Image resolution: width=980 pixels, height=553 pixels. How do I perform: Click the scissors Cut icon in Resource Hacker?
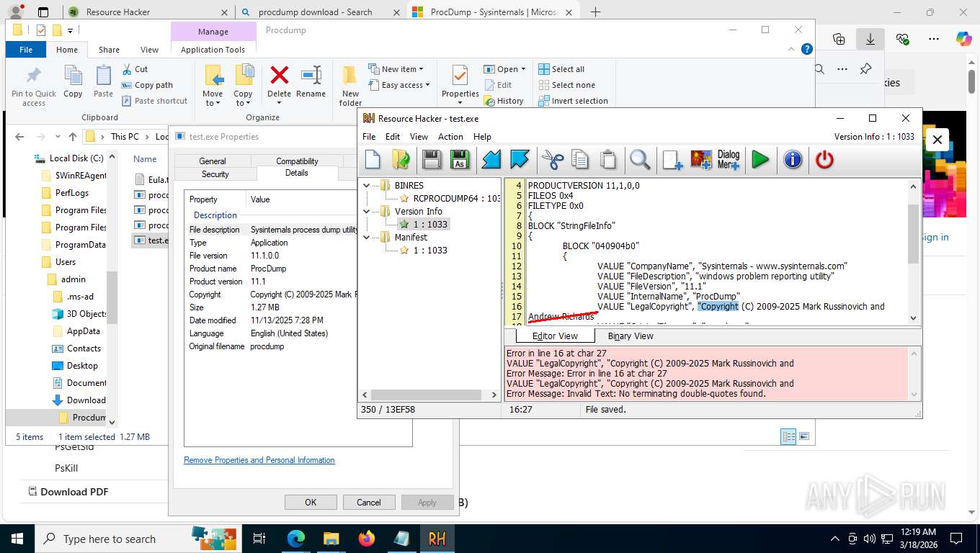point(553,159)
